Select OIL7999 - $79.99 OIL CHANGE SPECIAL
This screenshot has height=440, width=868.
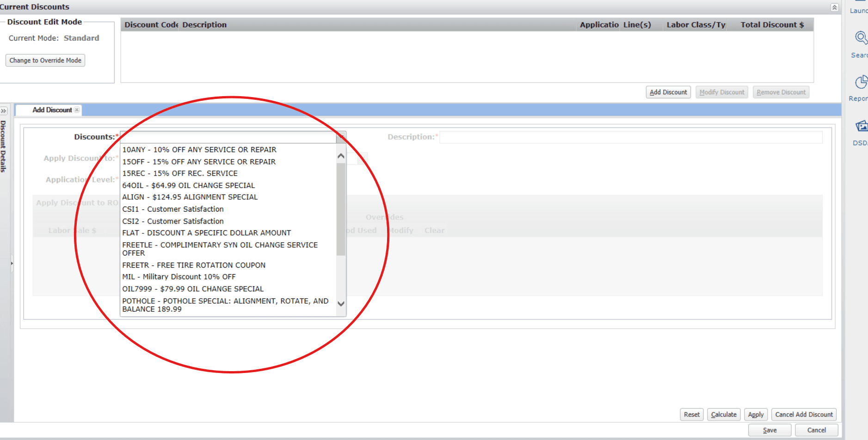tap(193, 289)
